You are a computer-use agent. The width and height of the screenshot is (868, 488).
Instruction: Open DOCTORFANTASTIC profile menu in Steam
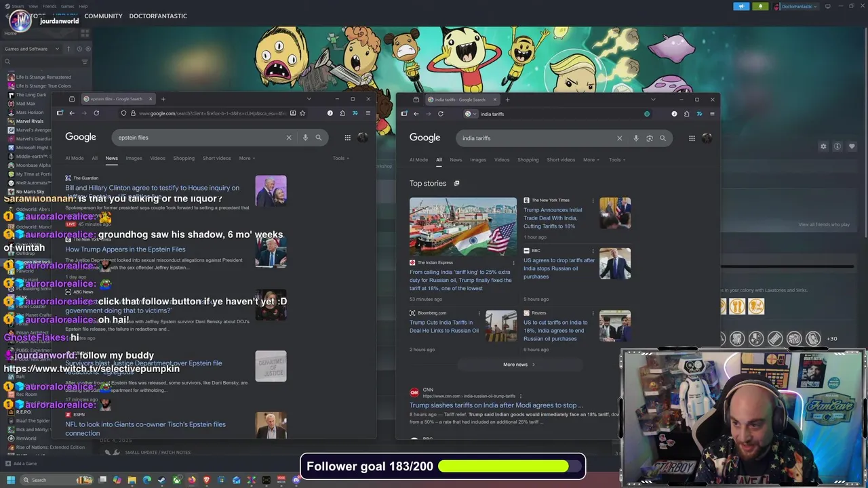click(158, 16)
